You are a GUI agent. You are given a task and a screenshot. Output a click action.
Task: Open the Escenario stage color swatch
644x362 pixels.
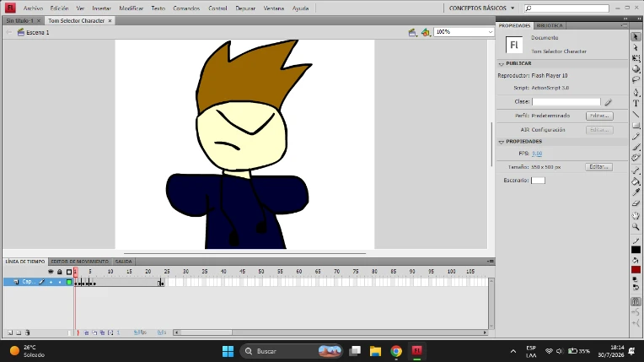pyautogui.click(x=538, y=181)
